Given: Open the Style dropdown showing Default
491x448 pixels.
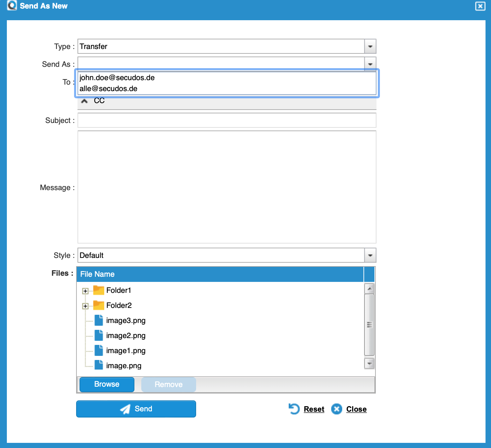Looking at the screenshot, I should [x=370, y=255].
